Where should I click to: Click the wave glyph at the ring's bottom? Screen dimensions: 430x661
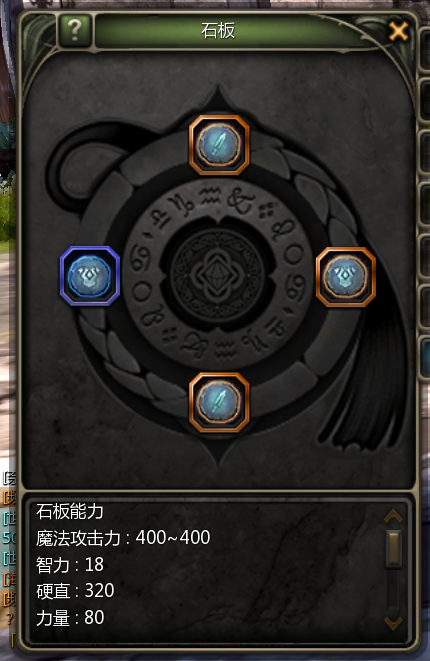coord(225,349)
